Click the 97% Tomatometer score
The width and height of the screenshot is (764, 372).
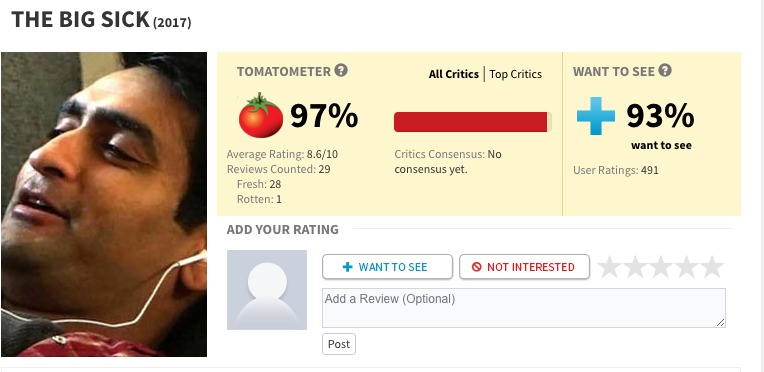point(324,116)
